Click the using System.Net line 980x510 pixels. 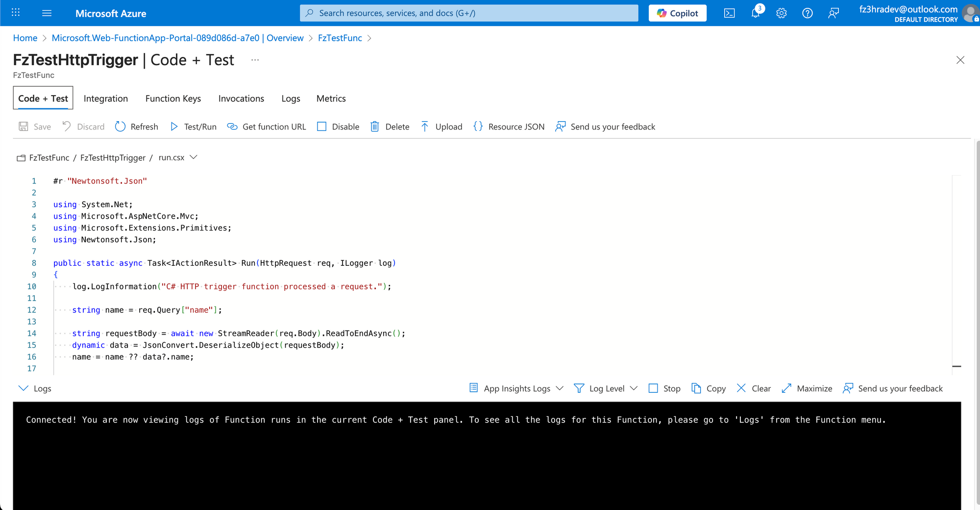point(93,204)
